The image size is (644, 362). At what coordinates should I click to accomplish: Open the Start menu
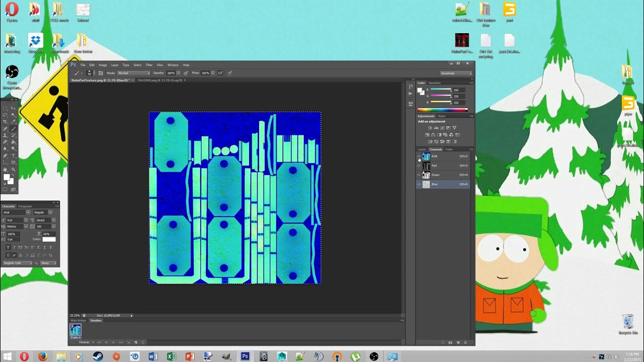pyautogui.click(x=8, y=356)
